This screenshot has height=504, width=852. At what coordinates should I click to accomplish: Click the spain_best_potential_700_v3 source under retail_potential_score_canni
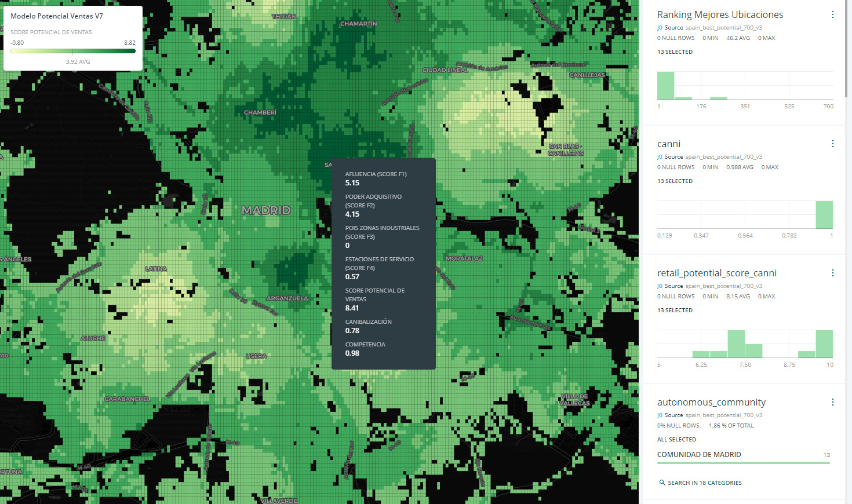723,286
